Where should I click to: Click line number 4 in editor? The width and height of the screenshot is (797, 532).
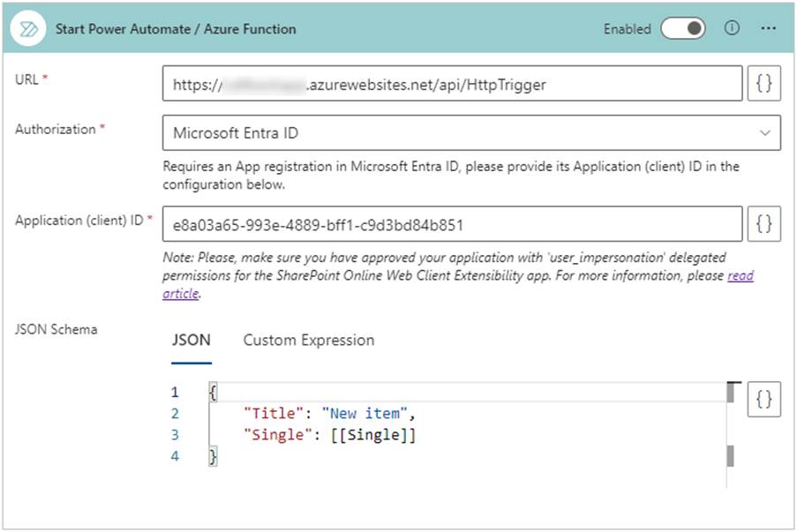point(175,456)
